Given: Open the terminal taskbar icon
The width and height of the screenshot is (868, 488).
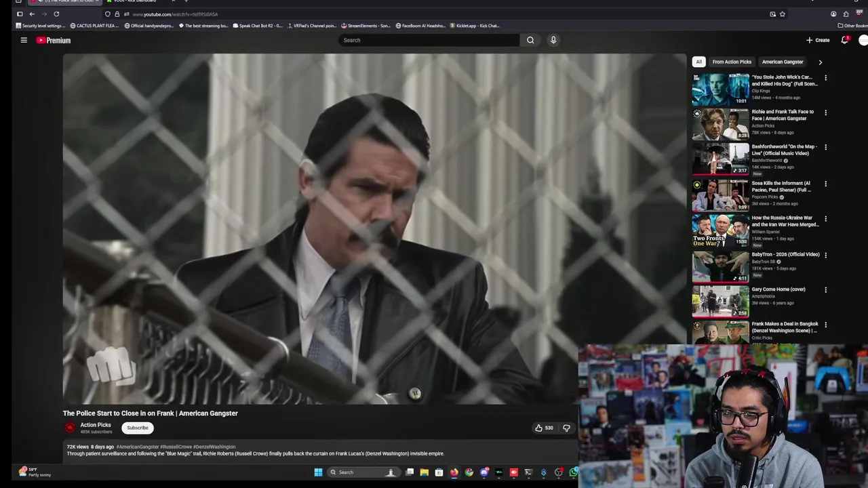Looking at the screenshot, I should 529,472.
